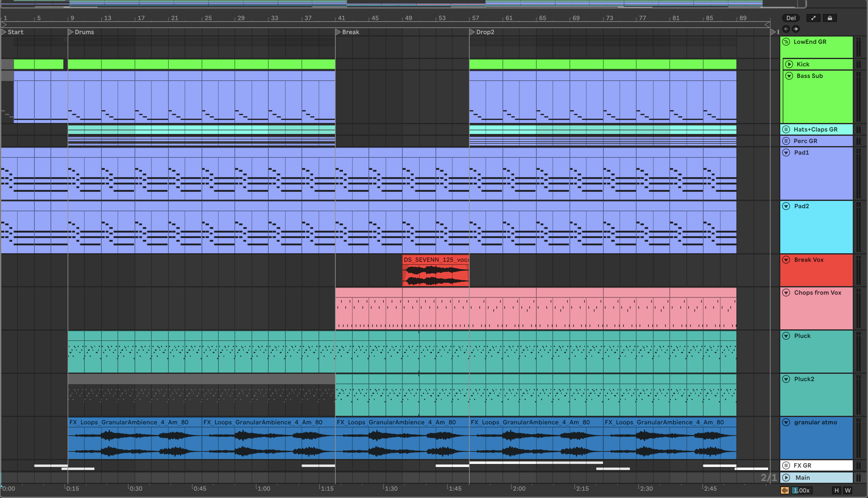This screenshot has width=868, height=498.
Task: Toggle the Automation Mode button
Action: 813,18
